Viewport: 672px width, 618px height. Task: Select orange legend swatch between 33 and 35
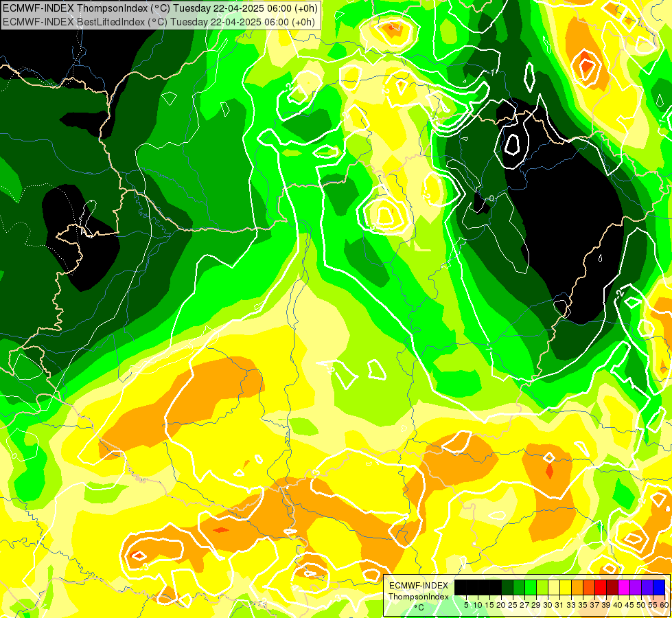coord(577,587)
